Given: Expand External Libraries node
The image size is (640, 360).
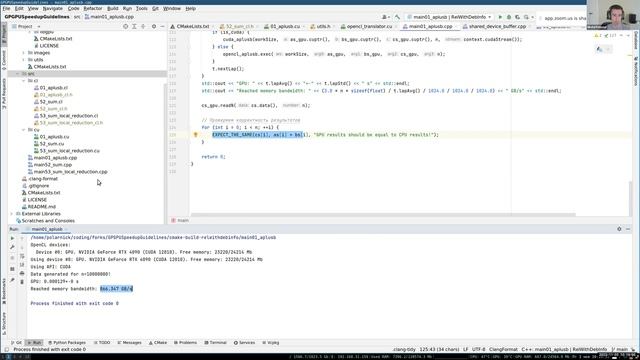Looking at the screenshot, I should [x=11, y=214].
